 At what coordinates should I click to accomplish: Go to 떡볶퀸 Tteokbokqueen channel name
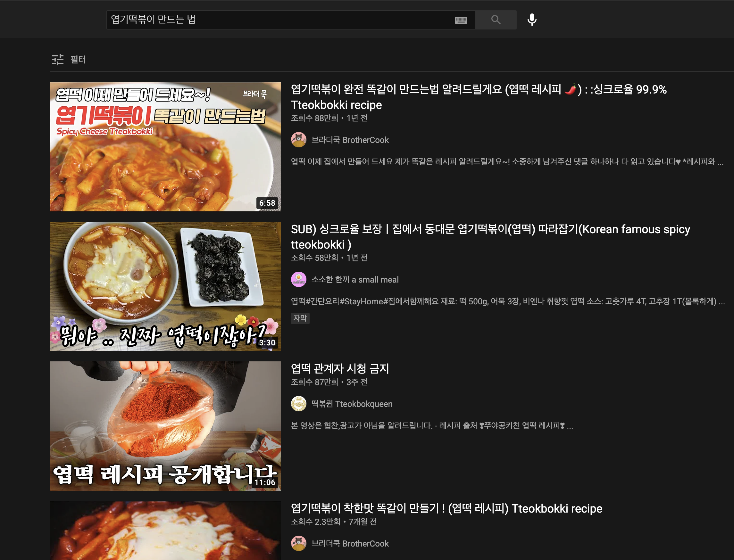pyautogui.click(x=352, y=404)
